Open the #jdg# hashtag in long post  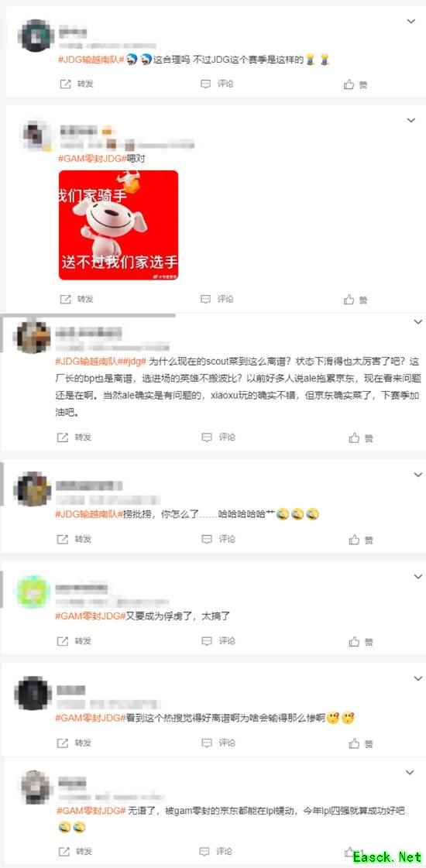point(135,362)
